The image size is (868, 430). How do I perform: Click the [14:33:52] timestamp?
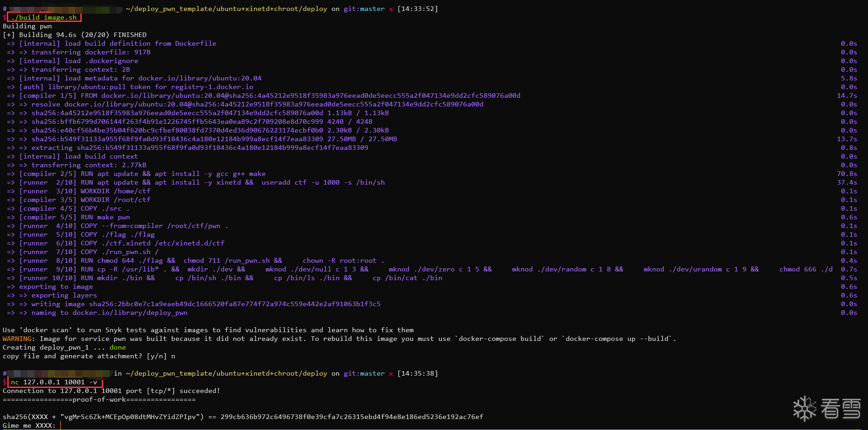[417, 9]
